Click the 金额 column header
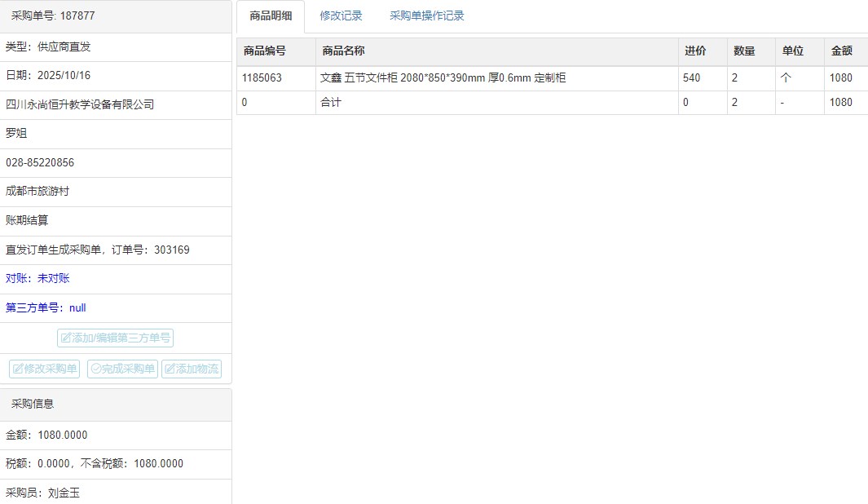Screen dimensions: 868x504 click(841, 51)
